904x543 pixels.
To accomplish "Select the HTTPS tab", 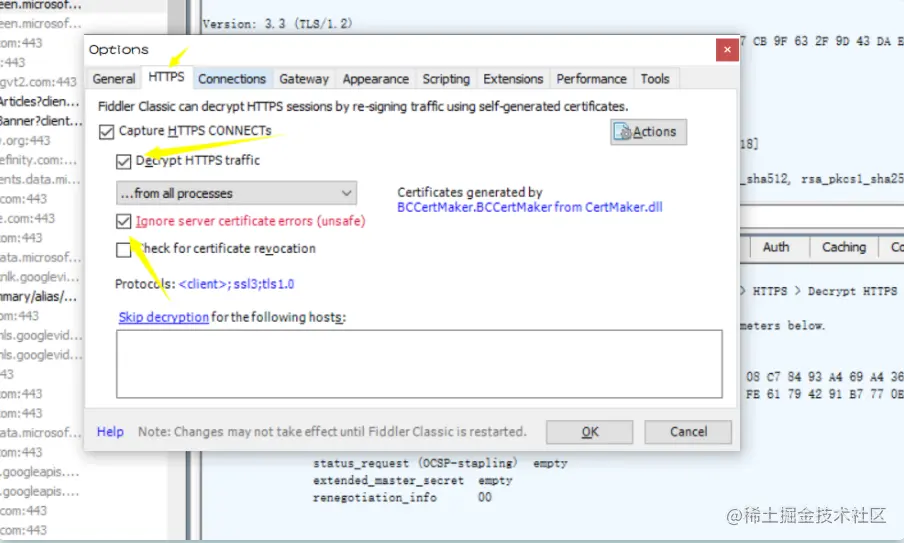I will 166,77.
